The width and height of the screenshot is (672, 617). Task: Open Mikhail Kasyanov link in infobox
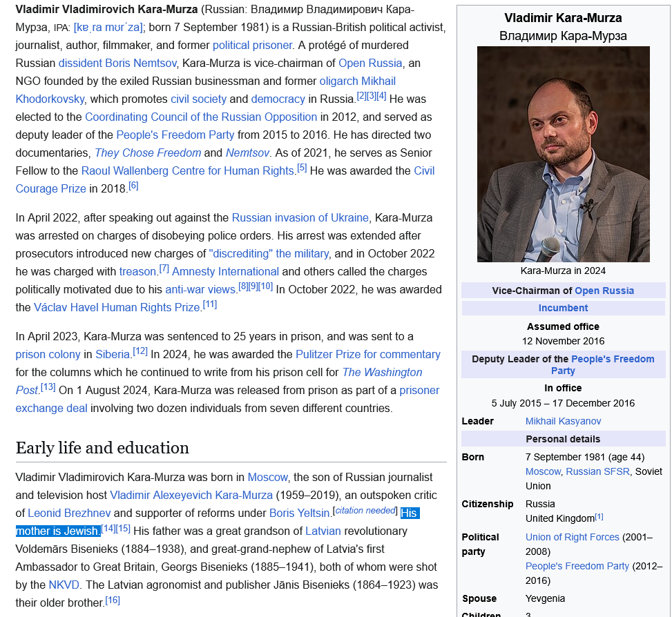563,422
